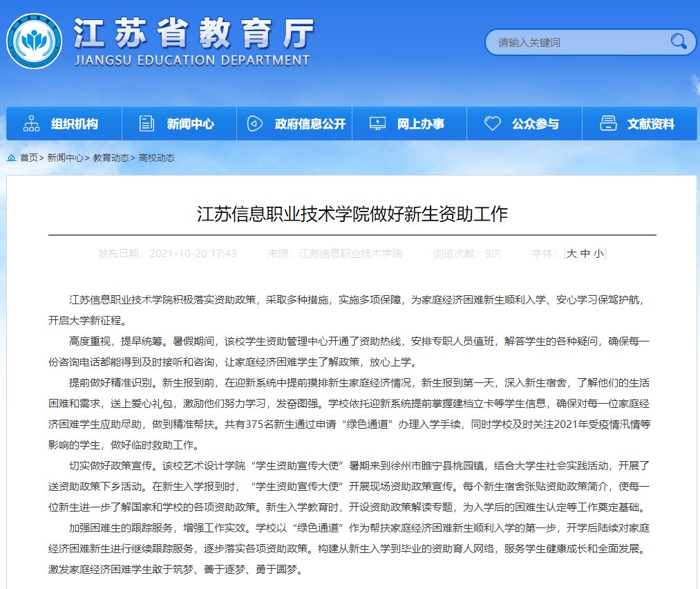This screenshot has width=700, height=589.
Task: Go to 教育动态 breadcrumb link
Action: 111,158
